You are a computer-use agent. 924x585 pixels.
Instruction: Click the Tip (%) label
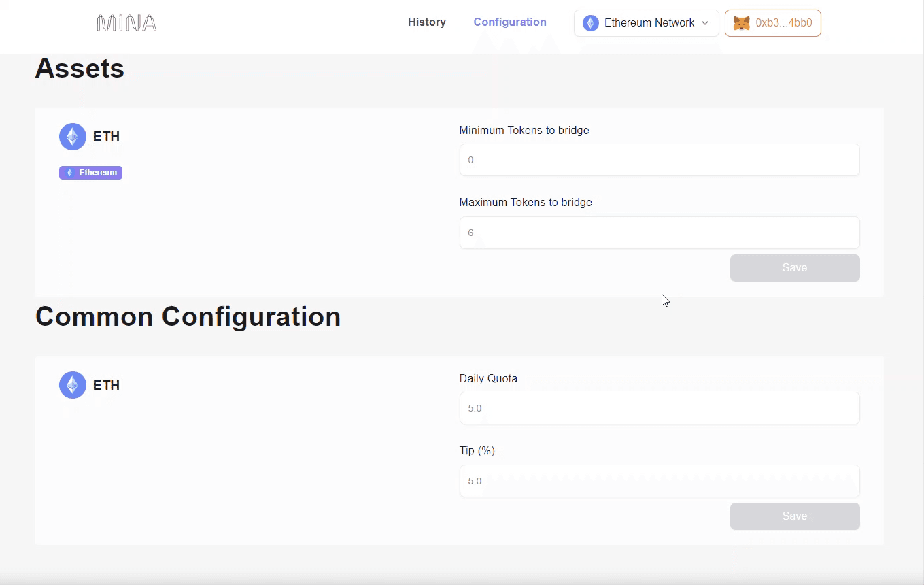(477, 450)
